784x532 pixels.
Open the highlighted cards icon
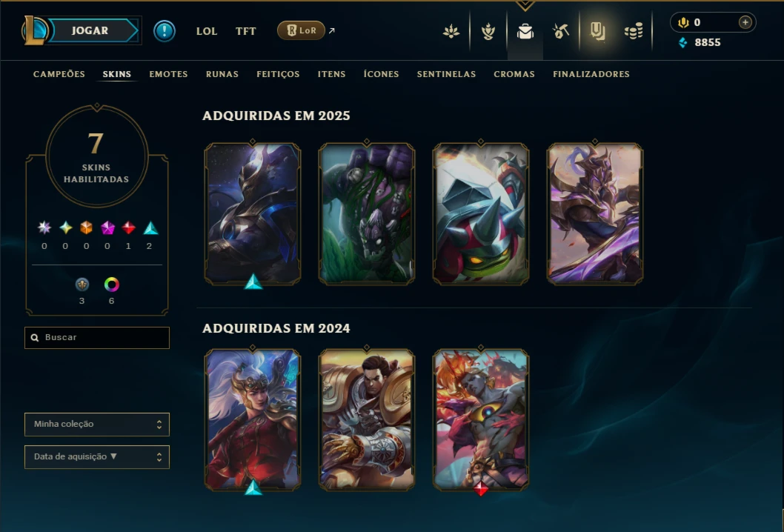(x=597, y=32)
